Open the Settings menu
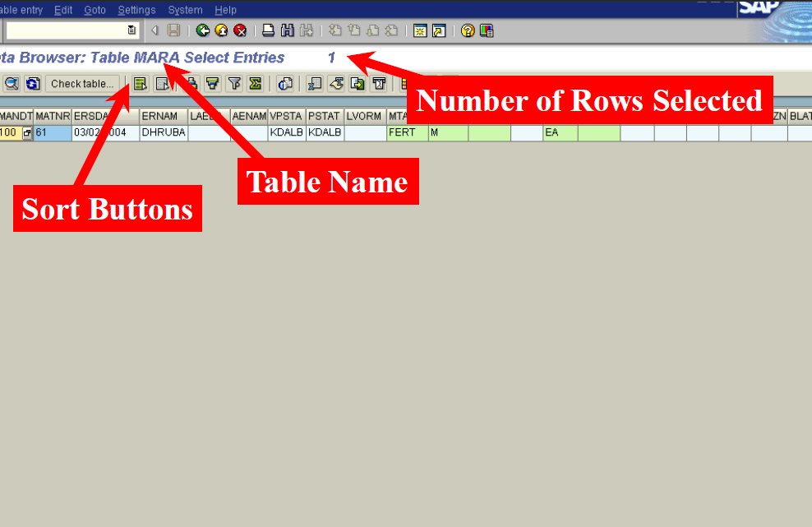The width and height of the screenshot is (812, 527). click(136, 10)
